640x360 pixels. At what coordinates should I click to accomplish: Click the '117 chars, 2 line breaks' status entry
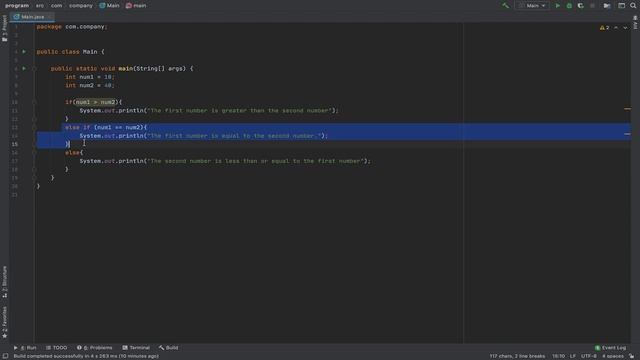point(517,356)
